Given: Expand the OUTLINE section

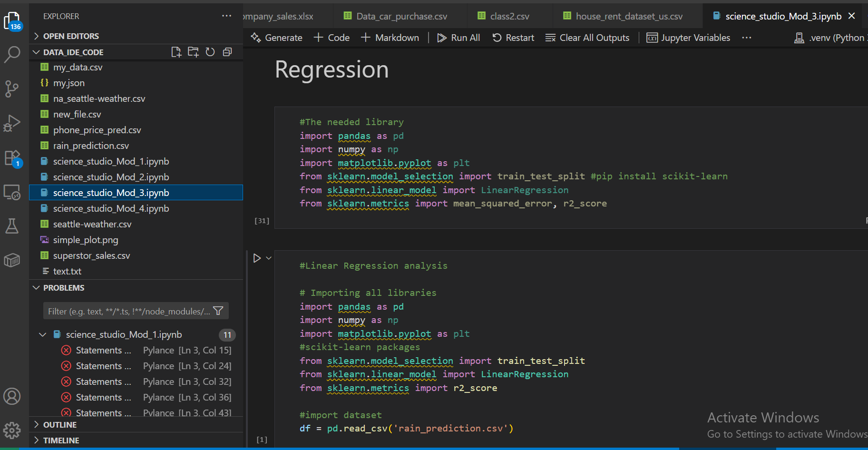Looking at the screenshot, I should (x=59, y=425).
